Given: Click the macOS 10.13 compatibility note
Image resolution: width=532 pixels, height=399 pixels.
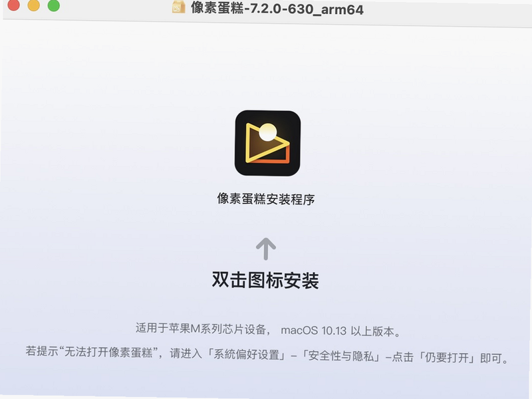Looking at the screenshot, I should coord(269,330).
